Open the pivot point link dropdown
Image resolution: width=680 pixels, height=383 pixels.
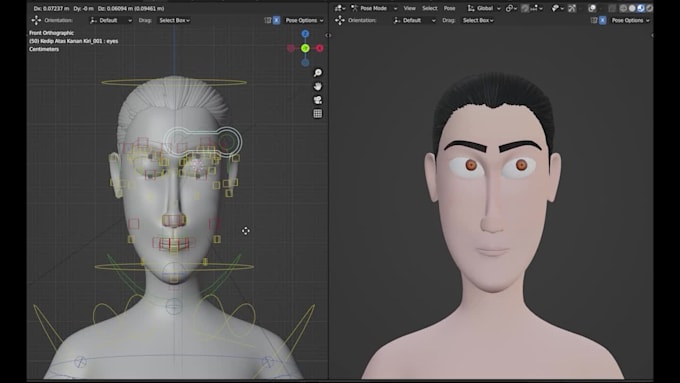(x=511, y=8)
